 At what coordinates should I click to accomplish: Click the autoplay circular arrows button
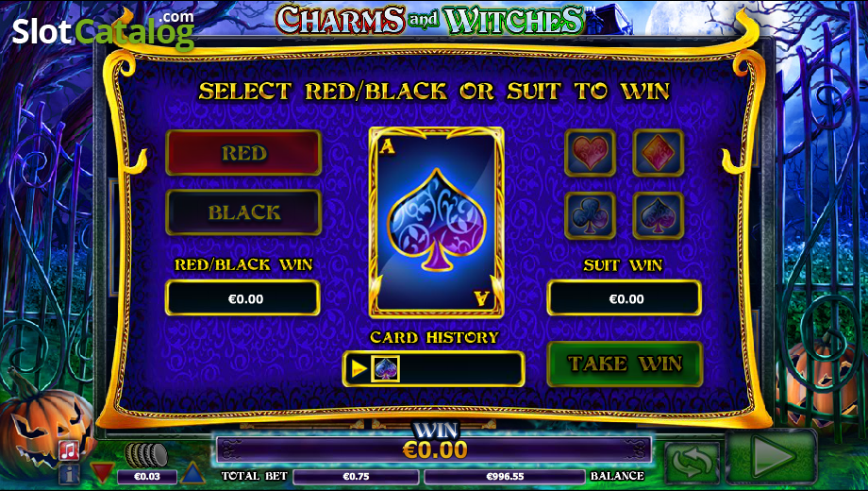[x=692, y=462]
